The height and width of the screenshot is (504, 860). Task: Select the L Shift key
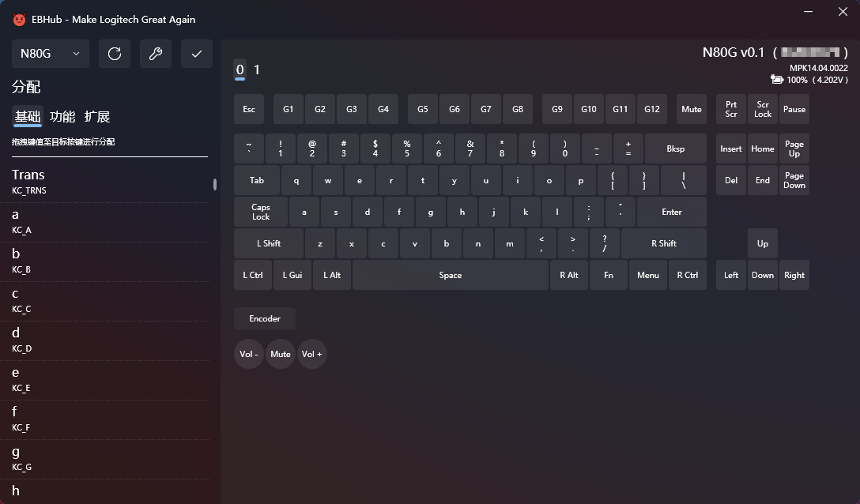pyautogui.click(x=269, y=243)
